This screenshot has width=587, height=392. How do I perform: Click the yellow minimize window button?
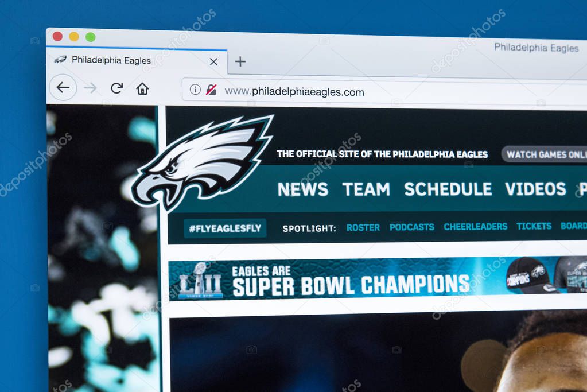tap(74, 37)
